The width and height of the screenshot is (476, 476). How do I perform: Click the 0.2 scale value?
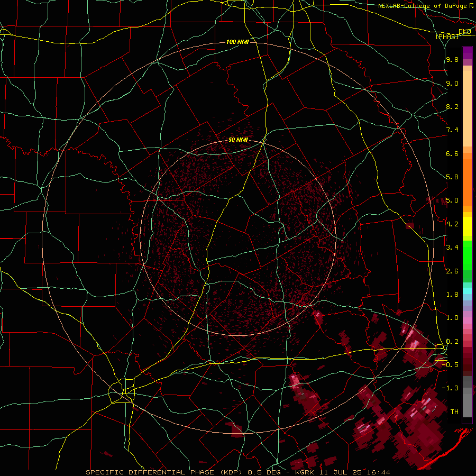452,342
